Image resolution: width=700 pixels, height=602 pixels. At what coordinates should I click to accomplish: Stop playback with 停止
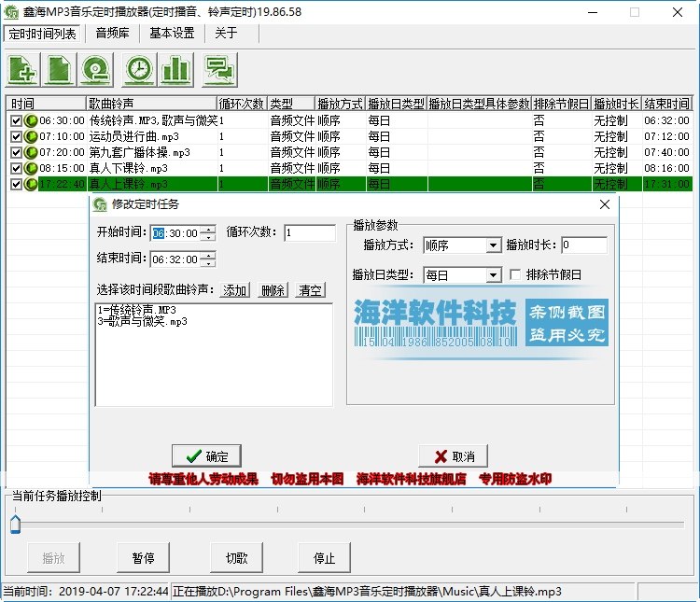click(x=324, y=558)
